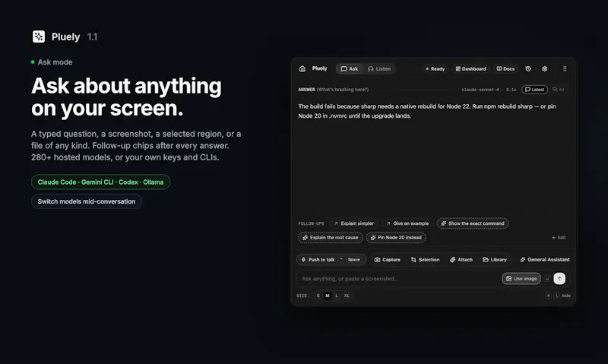Click Switch models mid-conversation pill
608x364 pixels.
tap(87, 201)
